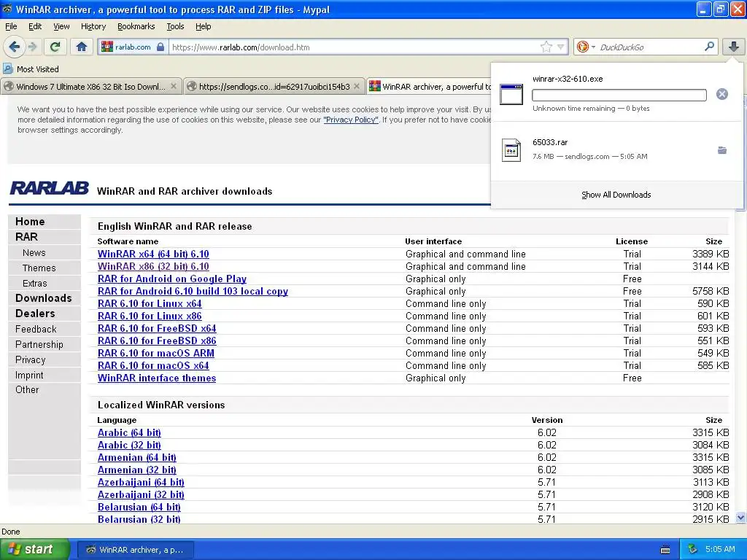Image resolution: width=747 pixels, height=560 pixels.
Task: Open Themes in the sidebar
Action: (39, 268)
